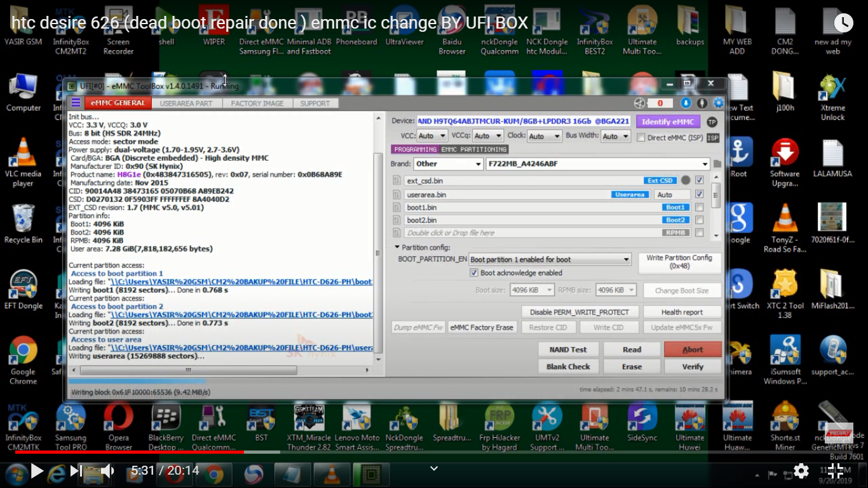Seek on the YouTube progress bar
Image resolution: width=868 pixels, height=488 pixels.
(x=434, y=452)
